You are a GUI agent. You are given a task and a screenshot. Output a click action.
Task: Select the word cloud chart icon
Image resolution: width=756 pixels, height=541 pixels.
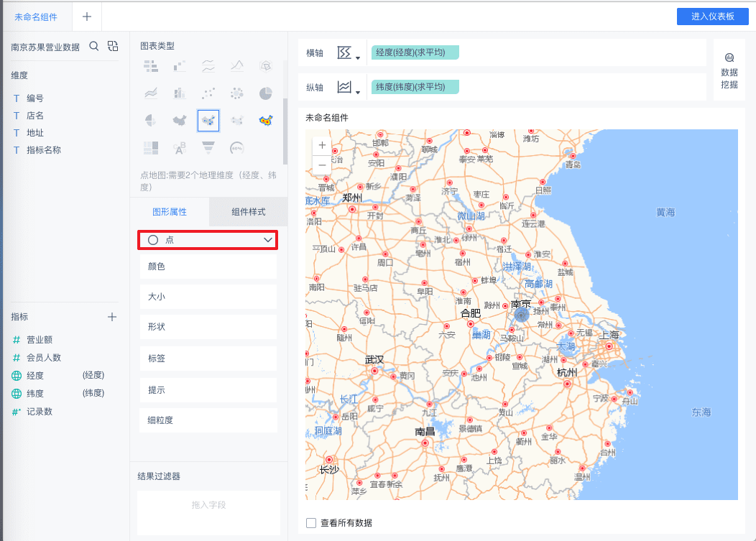click(x=180, y=147)
